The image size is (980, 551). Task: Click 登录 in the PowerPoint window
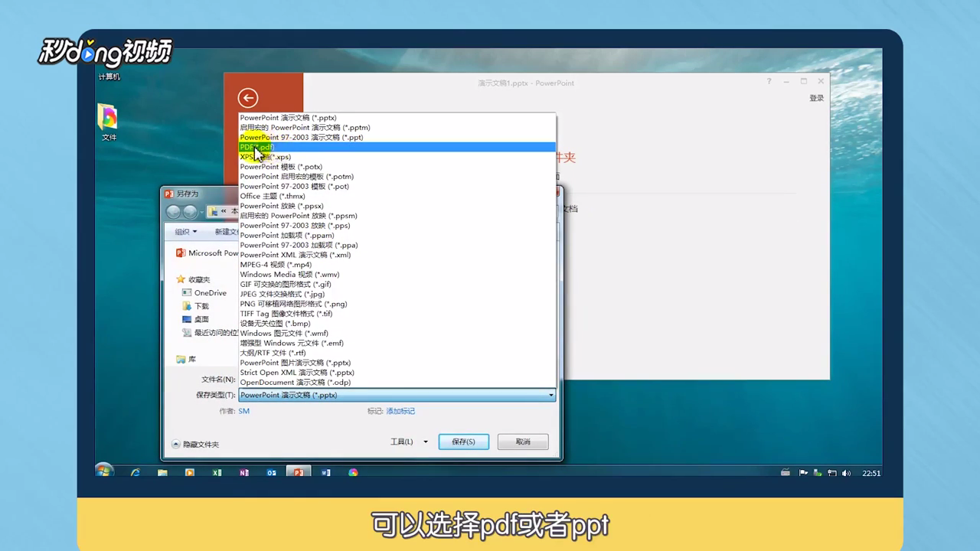pyautogui.click(x=817, y=99)
